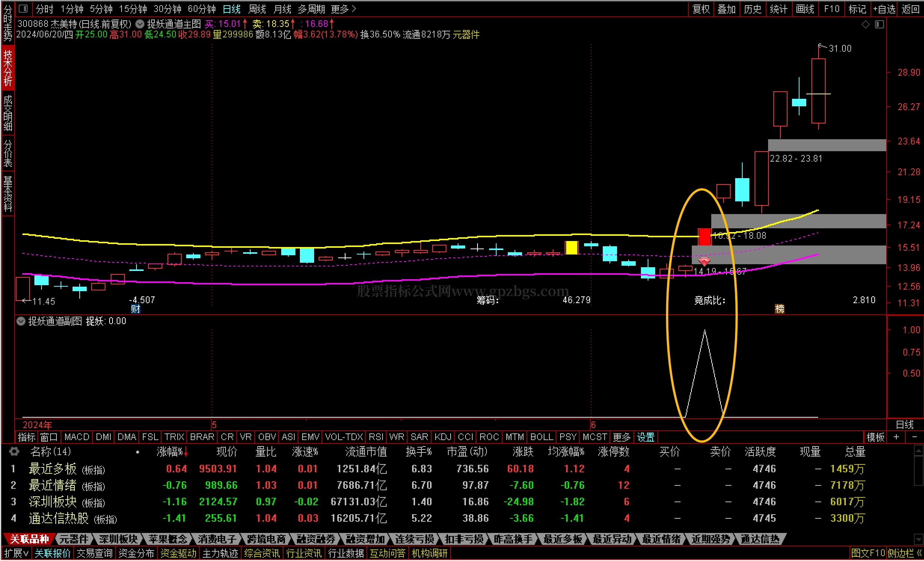924x561 pixels.
Task: Click the plus zoom button beside 模板
Action: coord(896,437)
